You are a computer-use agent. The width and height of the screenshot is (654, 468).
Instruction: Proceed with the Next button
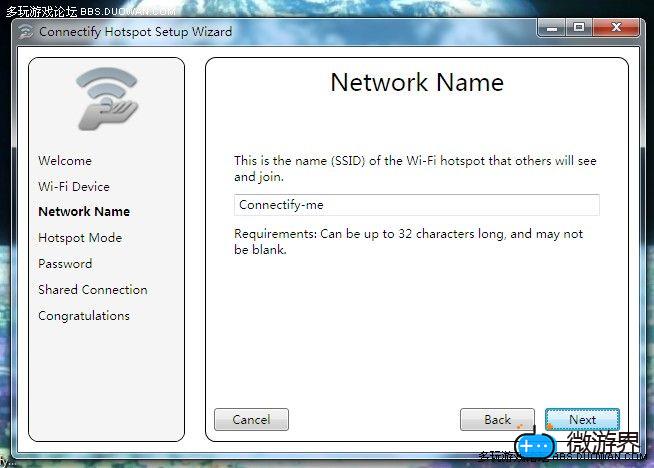582,419
